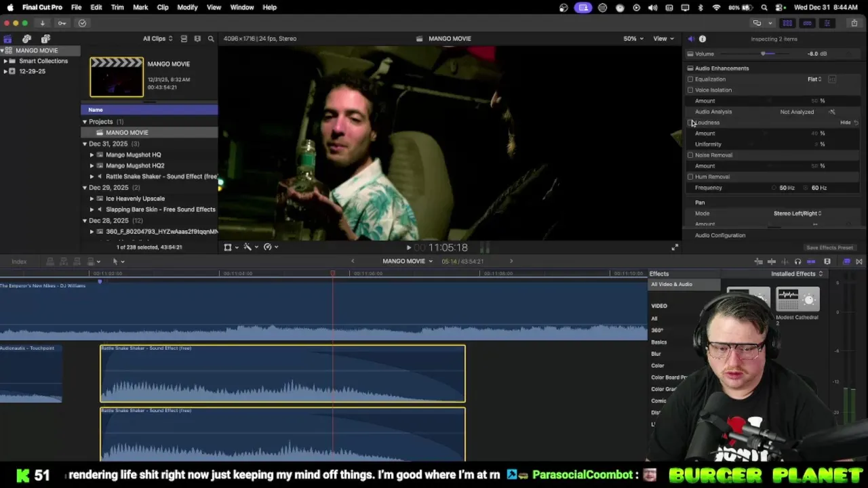Open the 50% viewer zoom dropdown

coord(633,39)
